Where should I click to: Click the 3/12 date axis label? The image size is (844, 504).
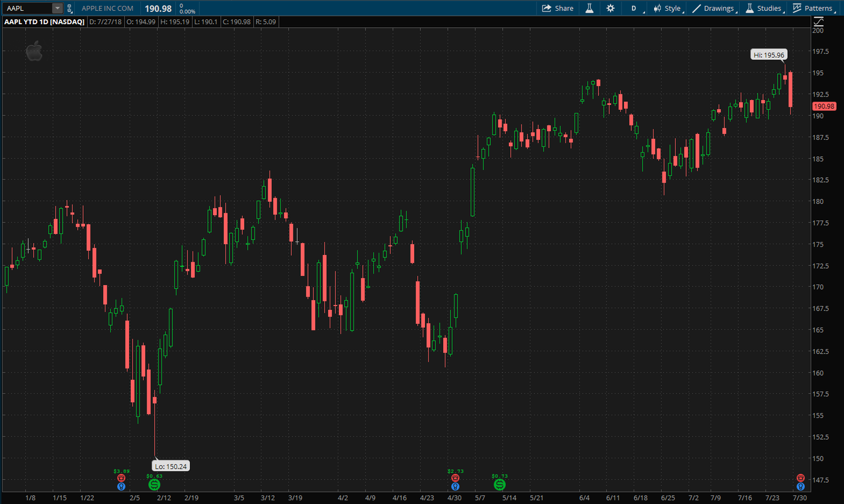[x=268, y=498]
